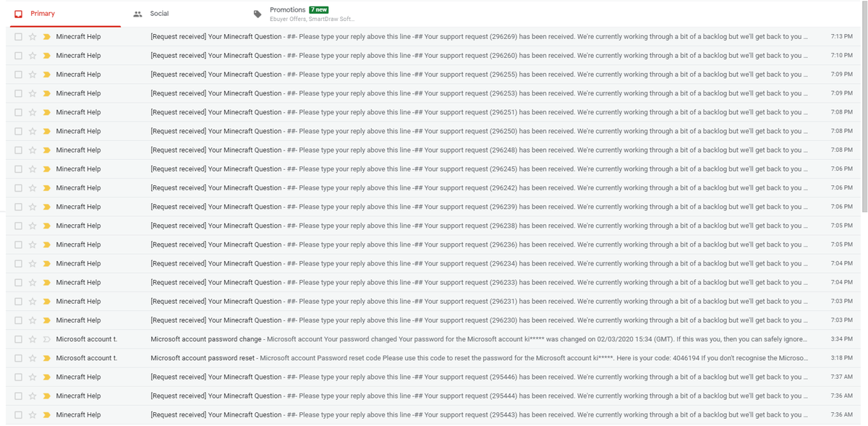Image resolution: width=868 pixels, height=426 pixels.
Task: Click the '7 new' Promotions badge
Action: point(319,9)
